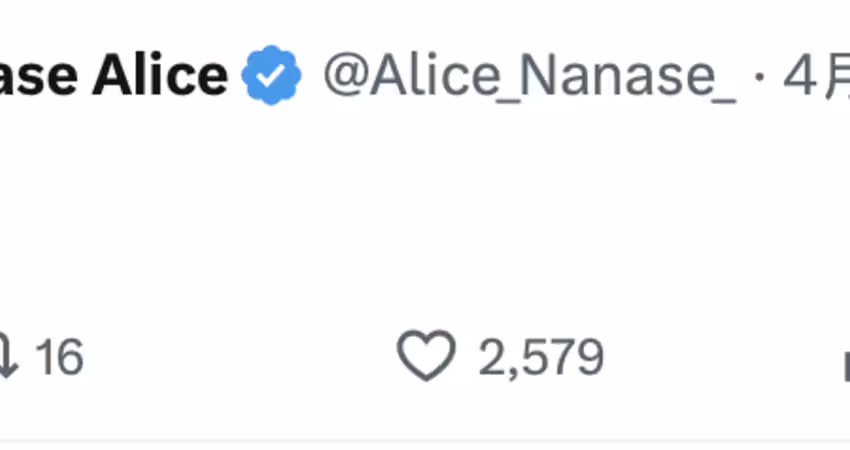850x450 pixels.
Task: Click the blue verified checkmark badge
Action: [x=271, y=77]
